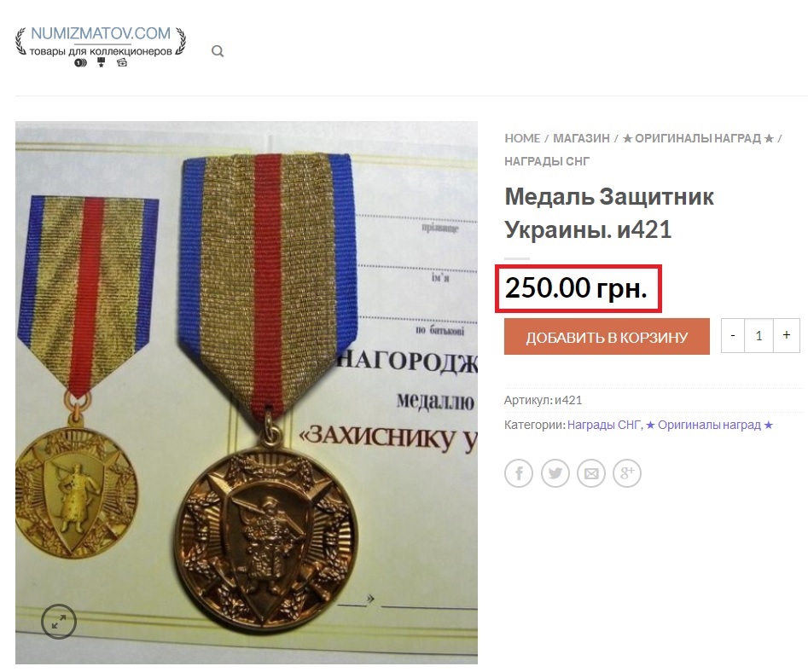Add the medal to cart
This screenshot has height=672, width=808.
tap(607, 336)
